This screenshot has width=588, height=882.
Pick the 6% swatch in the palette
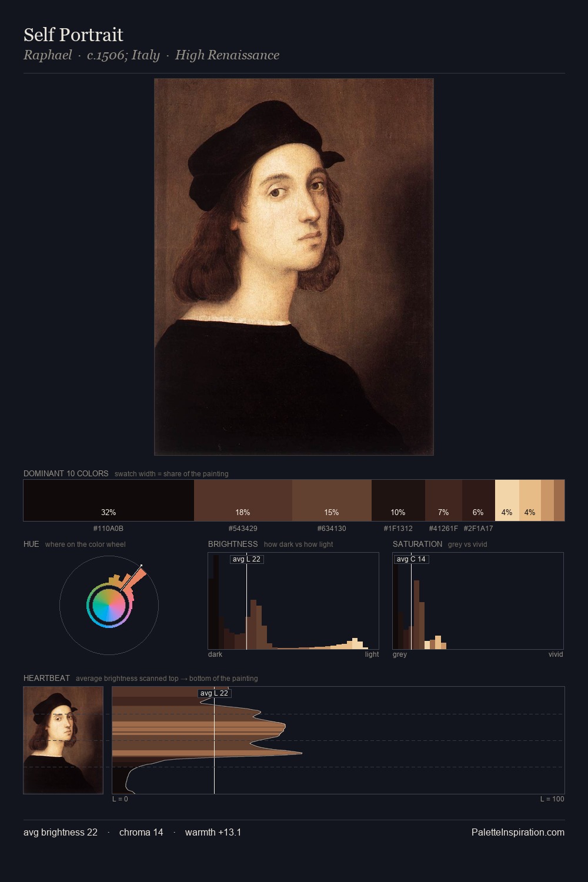click(x=478, y=500)
